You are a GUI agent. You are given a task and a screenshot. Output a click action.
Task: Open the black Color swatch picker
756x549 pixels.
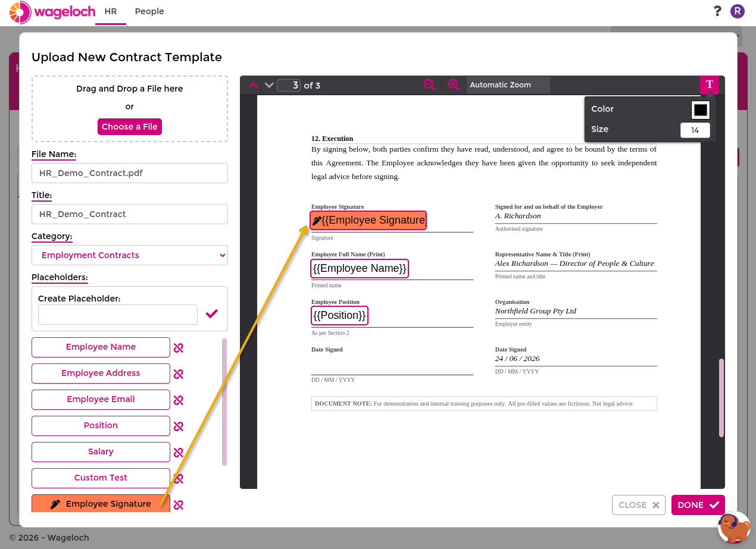(701, 110)
